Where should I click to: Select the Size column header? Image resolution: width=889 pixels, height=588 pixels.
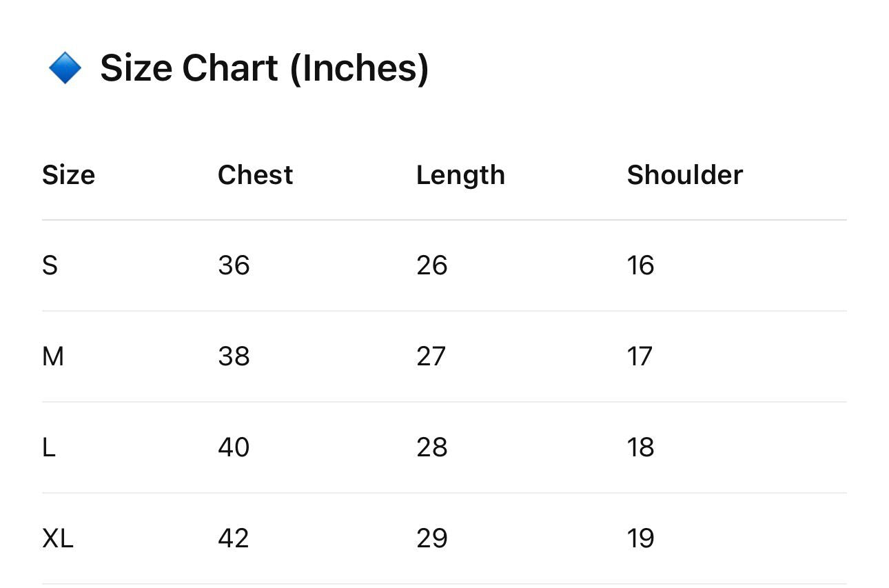point(68,175)
